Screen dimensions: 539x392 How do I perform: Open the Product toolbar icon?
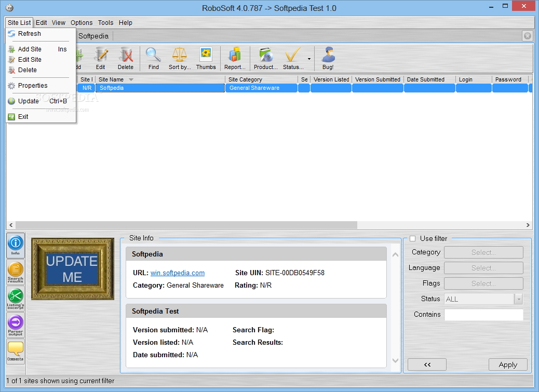click(x=266, y=58)
